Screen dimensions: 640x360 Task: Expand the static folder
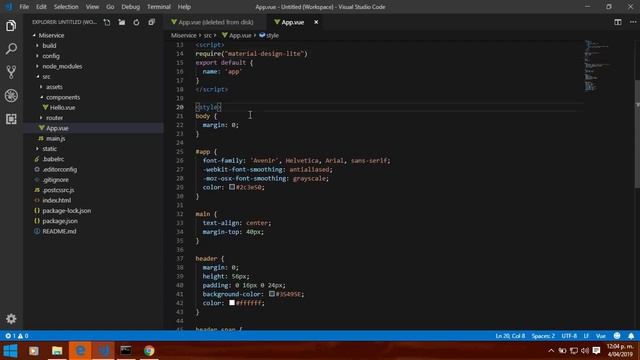[38, 149]
